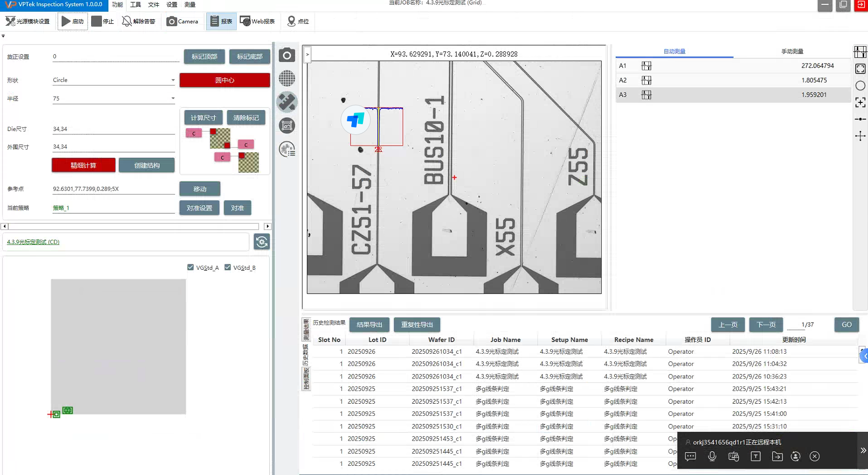Click the 启动 start play icon

coord(66,21)
